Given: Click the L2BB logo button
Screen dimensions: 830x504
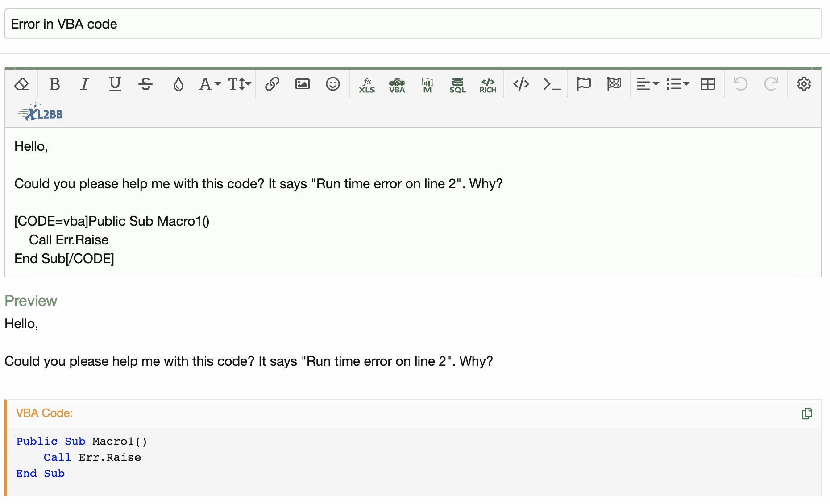Looking at the screenshot, I should click(38, 113).
